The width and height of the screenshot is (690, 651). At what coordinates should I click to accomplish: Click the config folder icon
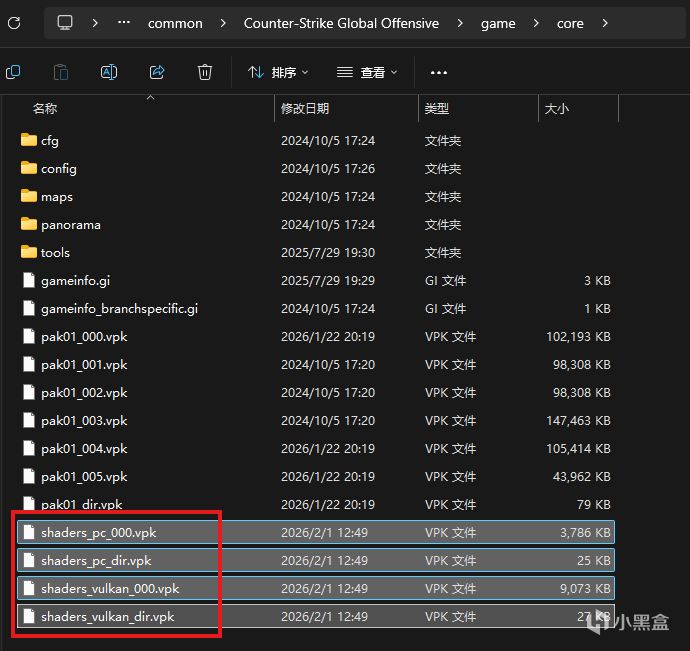(x=29, y=168)
